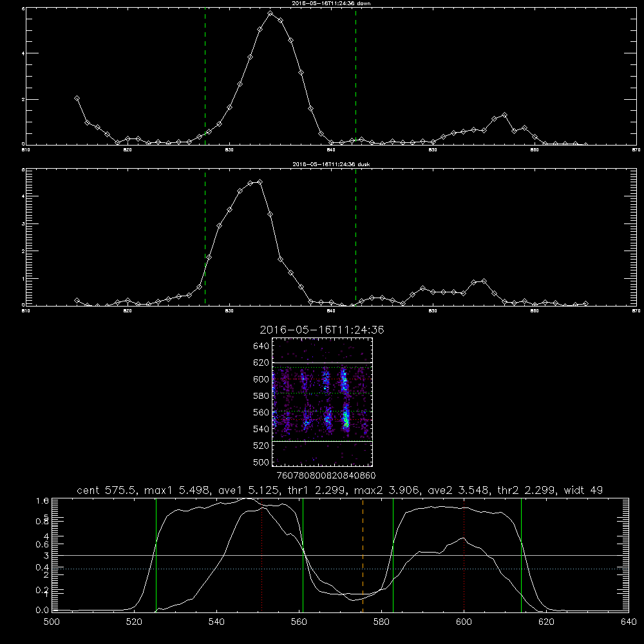Click the green vertical line near 583 in bottom plot

click(x=393, y=555)
